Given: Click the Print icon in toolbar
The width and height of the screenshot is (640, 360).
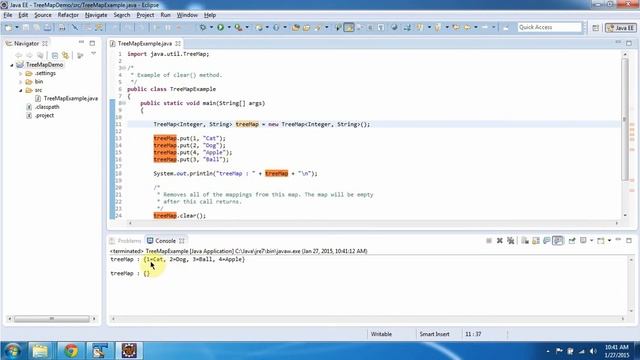Looking at the screenshot, I should 62,27.
